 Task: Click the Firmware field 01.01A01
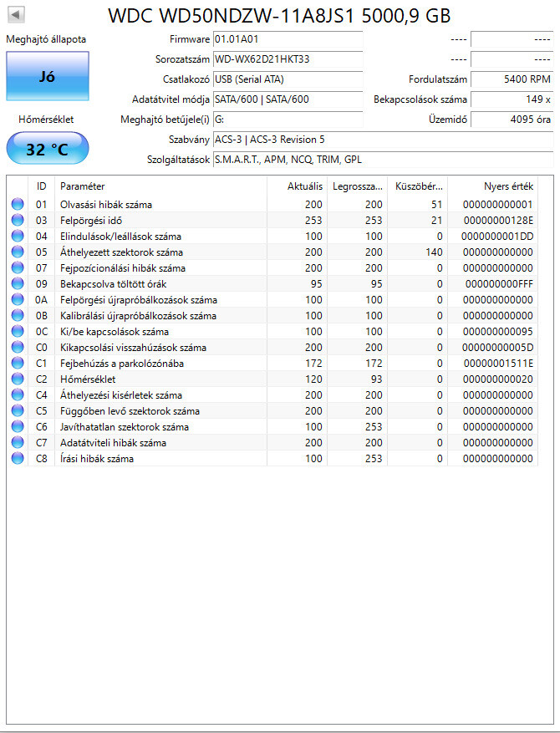288,39
